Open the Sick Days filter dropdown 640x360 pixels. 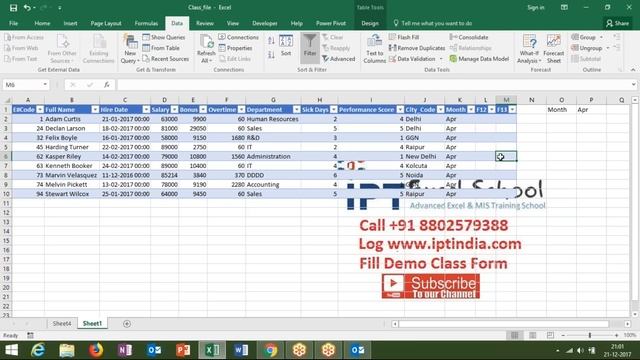pos(333,110)
